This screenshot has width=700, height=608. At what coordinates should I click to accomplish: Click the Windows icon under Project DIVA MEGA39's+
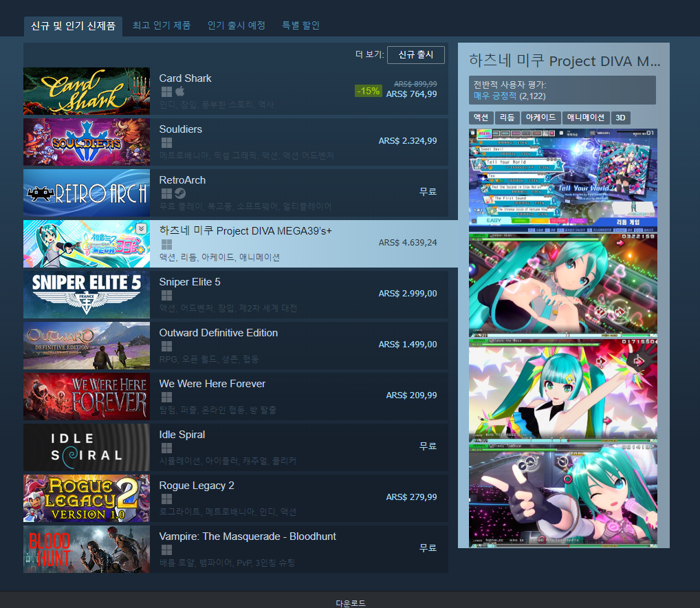166,244
